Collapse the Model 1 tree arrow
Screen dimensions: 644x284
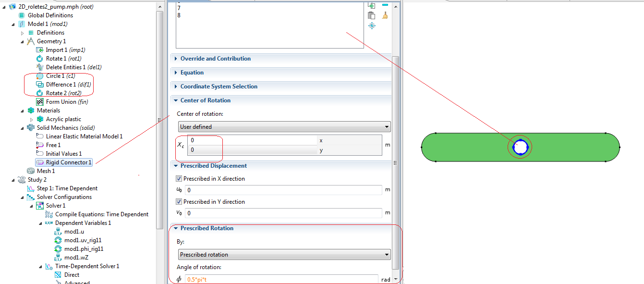pos(13,24)
